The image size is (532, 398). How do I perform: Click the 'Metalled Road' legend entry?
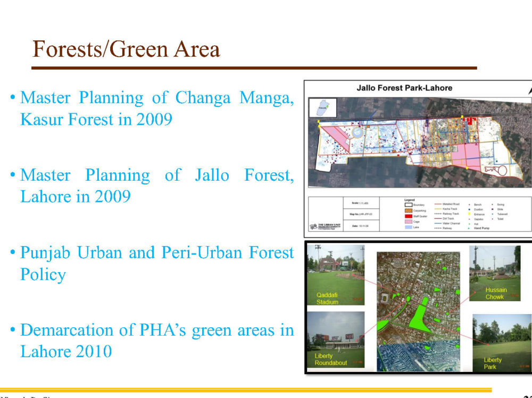click(447, 204)
